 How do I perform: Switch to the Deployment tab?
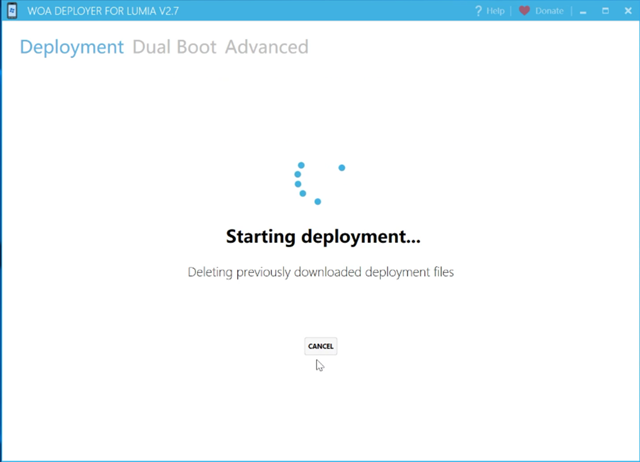tap(71, 47)
